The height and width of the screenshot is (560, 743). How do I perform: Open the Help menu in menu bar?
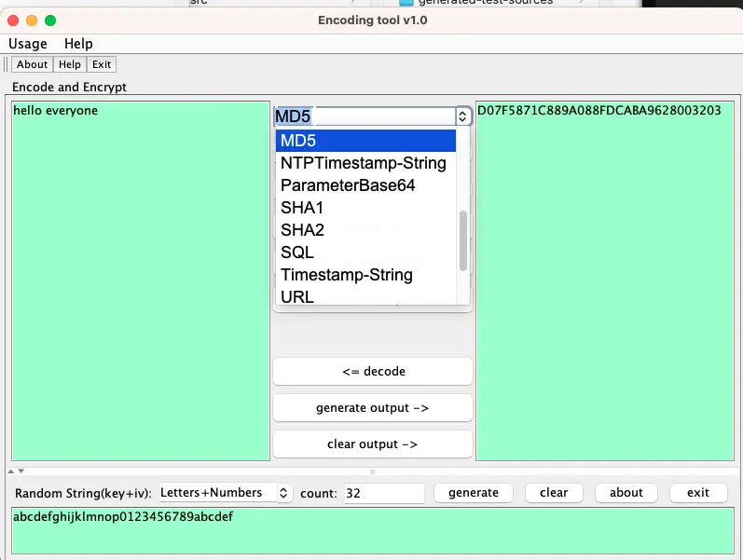[x=78, y=44]
